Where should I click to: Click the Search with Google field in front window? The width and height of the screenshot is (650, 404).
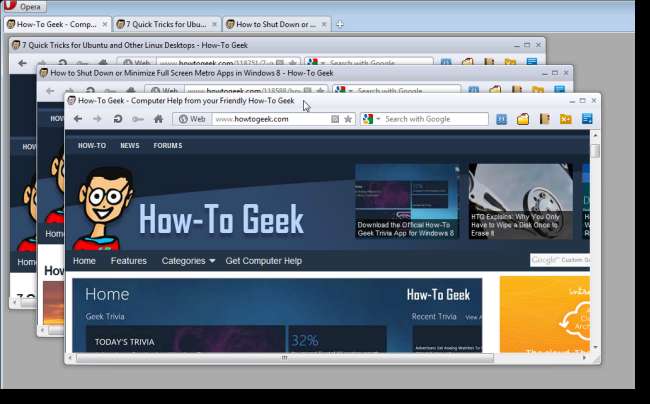point(435,119)
